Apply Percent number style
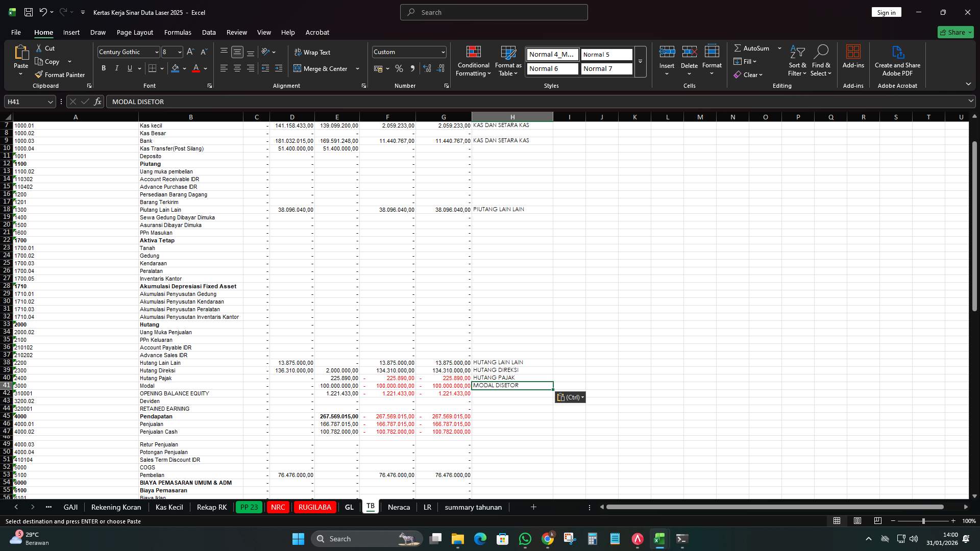The height and width of the screenshot is (551, 980). pyautogui.click(x=399, y=68)
